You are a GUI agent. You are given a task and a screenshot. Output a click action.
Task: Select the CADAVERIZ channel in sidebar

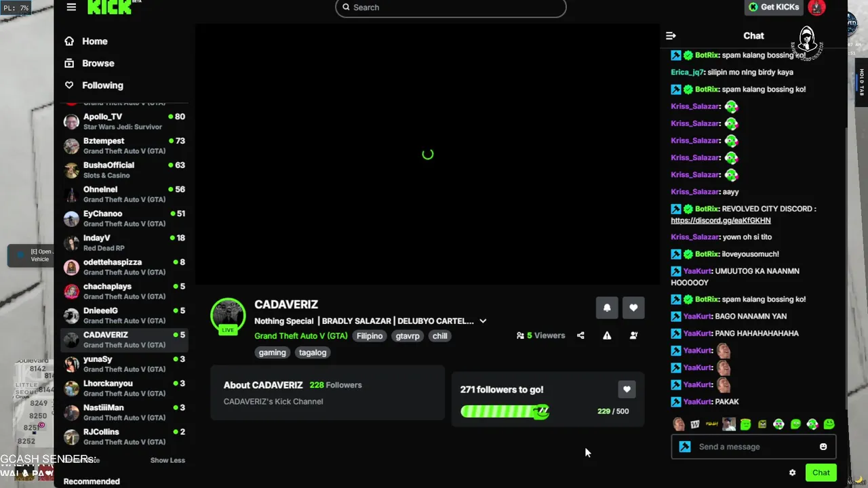tap(124, 340)
